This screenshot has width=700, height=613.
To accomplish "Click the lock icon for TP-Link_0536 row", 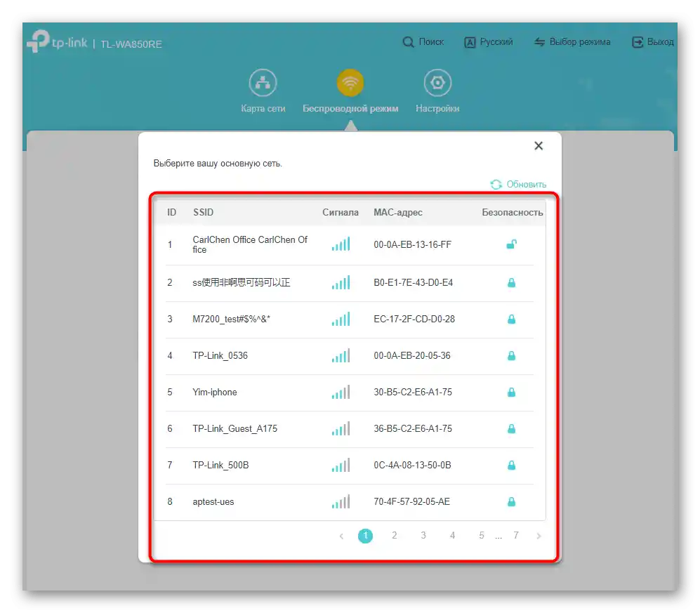I will pyautogui.click(x=512, y=356).
